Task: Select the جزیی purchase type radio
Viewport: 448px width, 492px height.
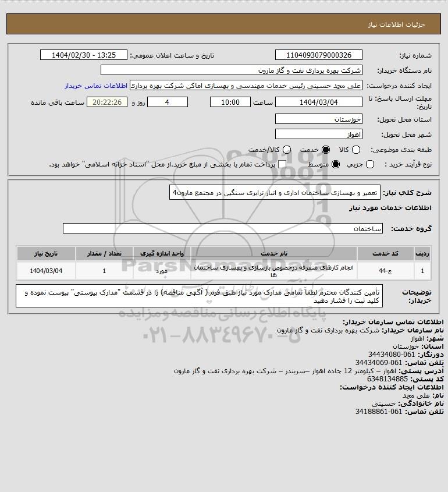Action: pyautogui.click(x=370, y=164)
